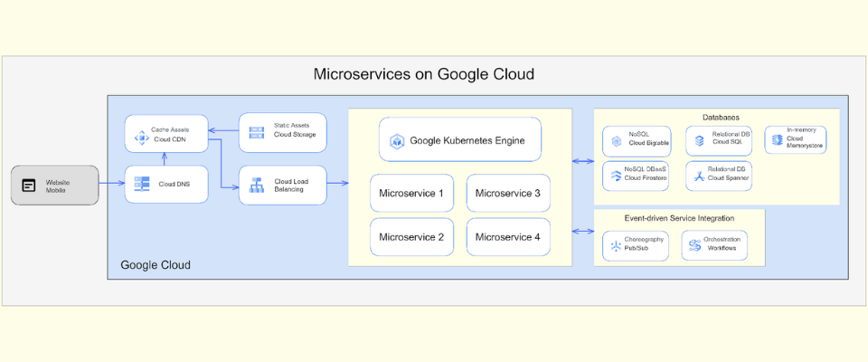The width and height of the screenshot is (868, 362).
Task: Click the 'Databases' heading
Action: 722,118
